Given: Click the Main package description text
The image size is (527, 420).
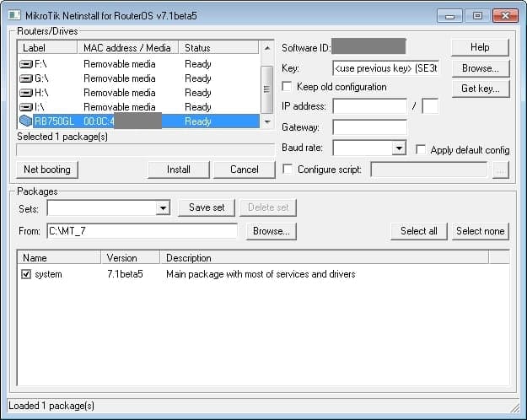Looking at the screenshot, I should click(x=261, y=274).
